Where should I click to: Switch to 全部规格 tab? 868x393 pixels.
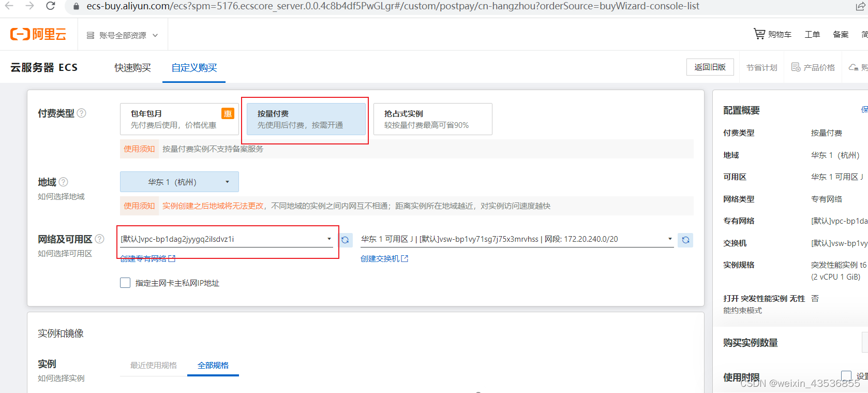click(213, 365)
